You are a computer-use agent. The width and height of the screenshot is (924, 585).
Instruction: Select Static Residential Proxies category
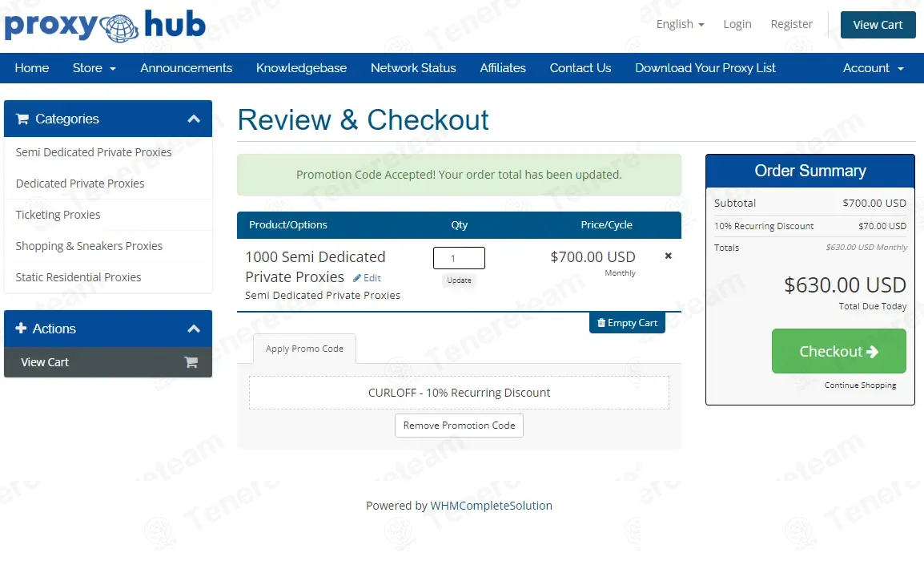tap(78, 277)
